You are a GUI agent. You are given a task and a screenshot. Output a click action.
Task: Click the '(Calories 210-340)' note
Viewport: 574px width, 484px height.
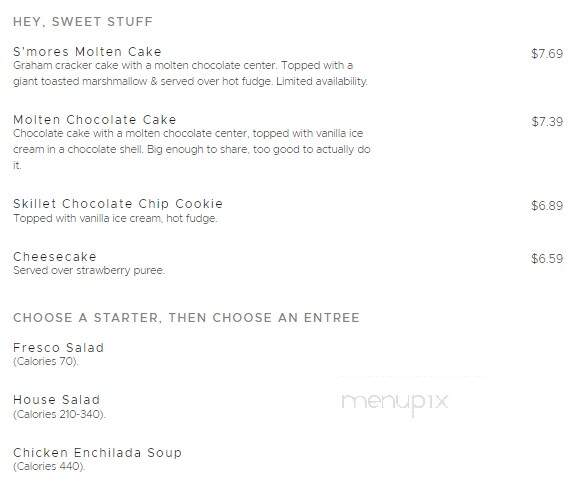click(x=59, y=414)
